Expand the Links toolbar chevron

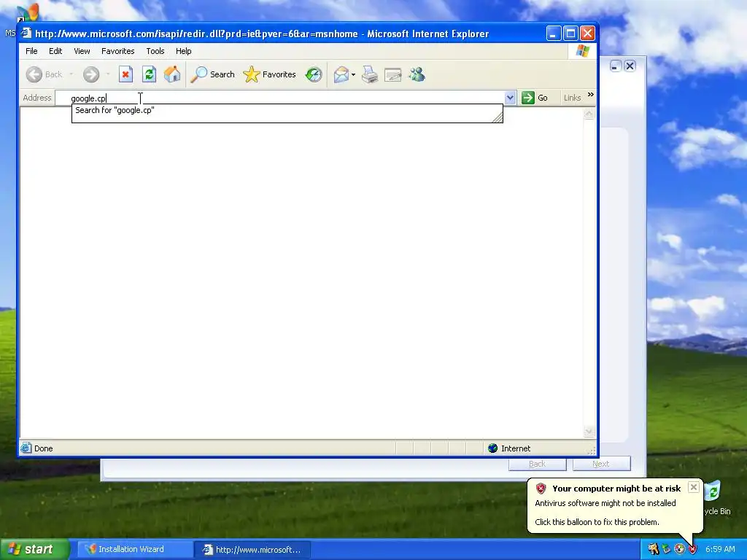click(x=591, y=95)
